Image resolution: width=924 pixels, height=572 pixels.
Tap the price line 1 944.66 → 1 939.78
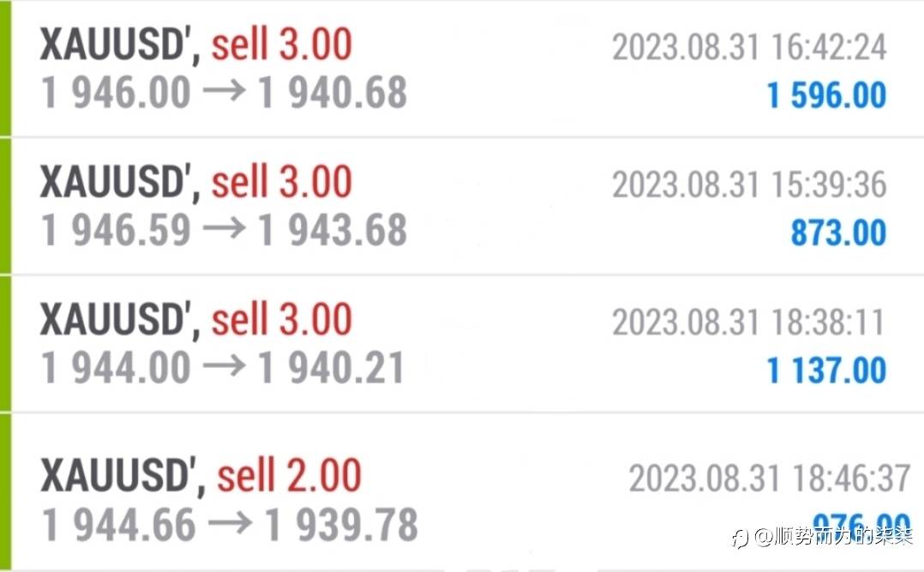click(230, 525)
